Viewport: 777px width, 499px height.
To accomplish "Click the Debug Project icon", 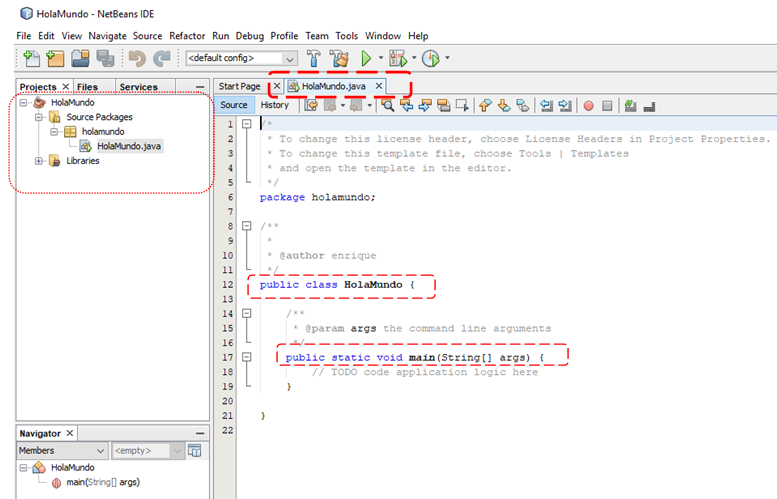I will click(x=398, y=58).
